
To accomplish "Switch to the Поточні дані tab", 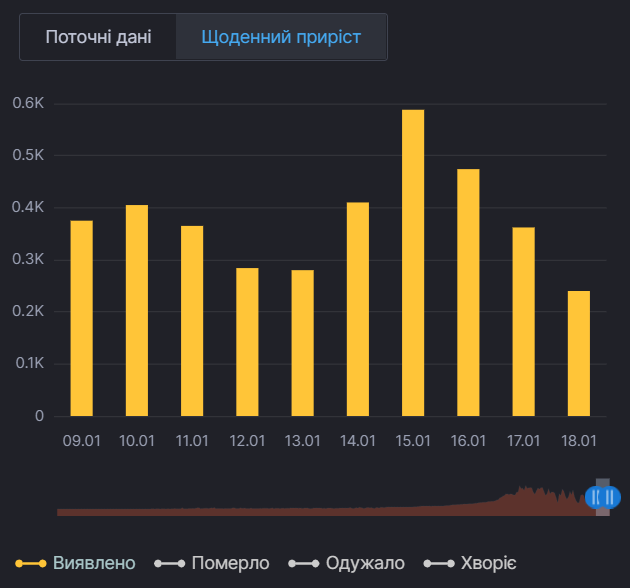I will [98, 38].
